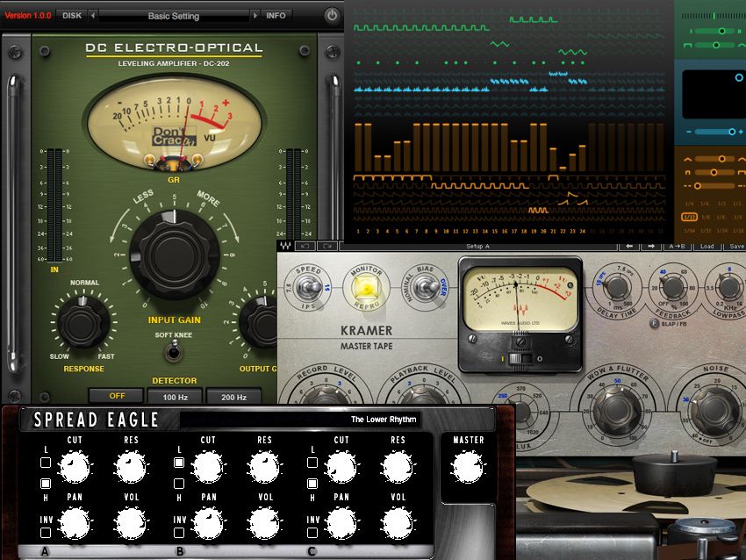Click the Load button in Kramer toolbar

click(x=707, y=246)
